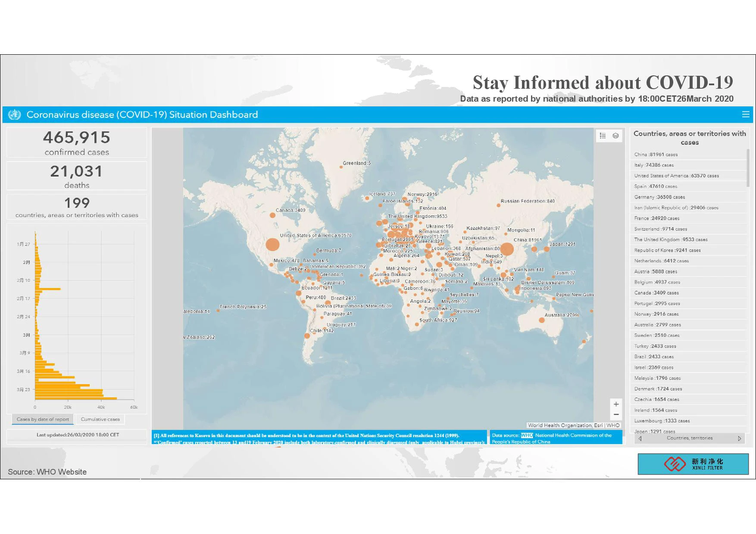Click previous arrow in country list footer
The width and height of the screenshot is (756, 534).
pyautogui.click(x=640, y=438)
